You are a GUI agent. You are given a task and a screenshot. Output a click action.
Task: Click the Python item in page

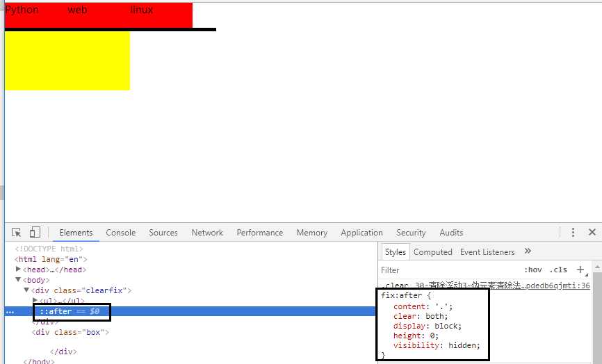click(22, 10)
